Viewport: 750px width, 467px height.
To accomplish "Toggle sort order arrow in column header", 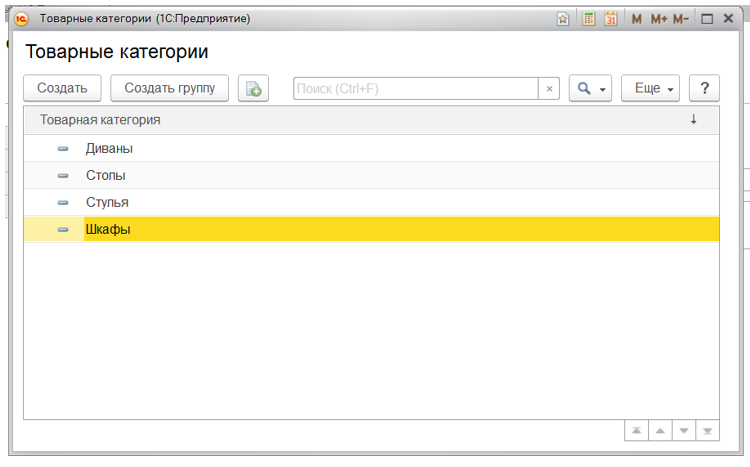I will (693, 120).
